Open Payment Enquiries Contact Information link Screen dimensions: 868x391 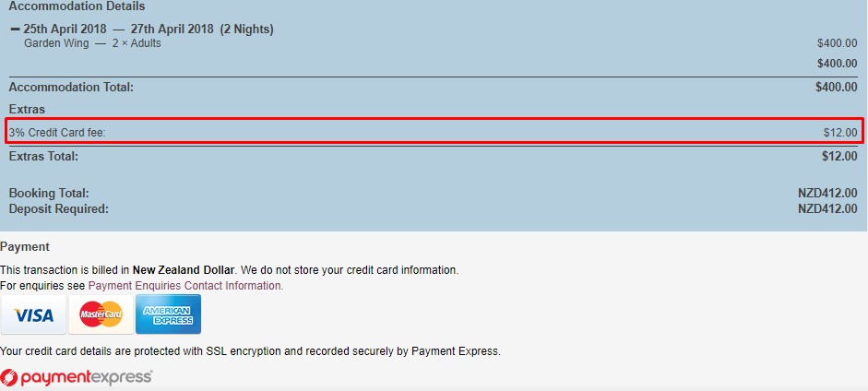coord(185,286)
